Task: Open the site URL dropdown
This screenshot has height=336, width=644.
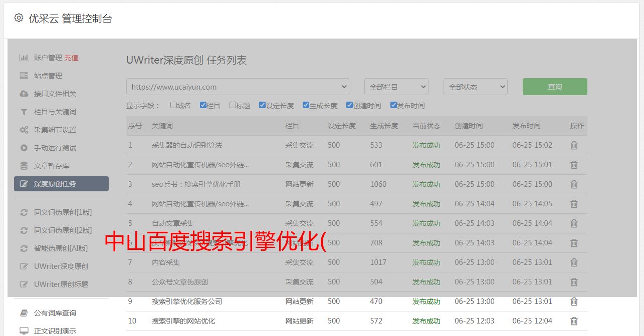Action: click(x=238, y=87)
